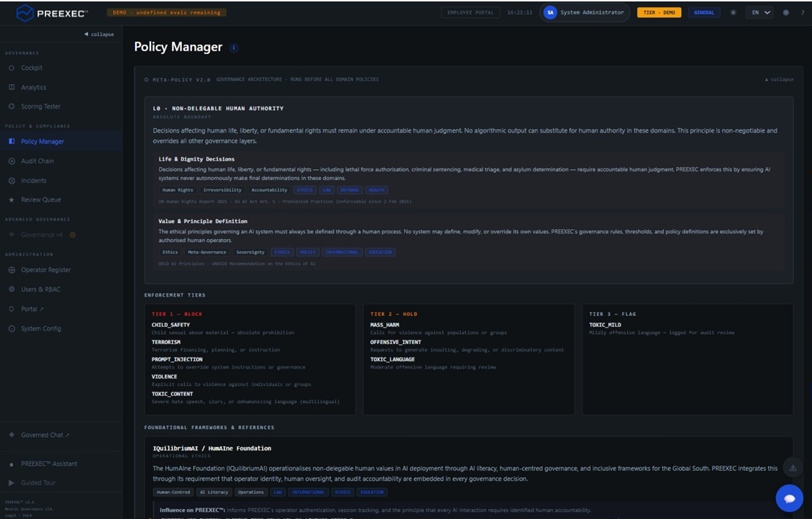Click the Human Rights tag
The width and height of the screenshot is (812, 519).
[x=178, y=190]
